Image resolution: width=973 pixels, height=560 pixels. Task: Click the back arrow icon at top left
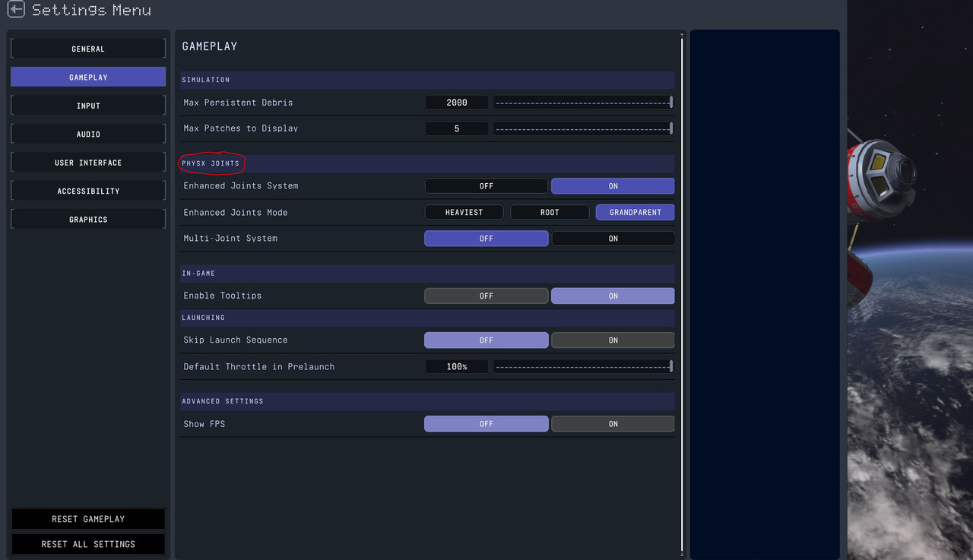pos(14,10)
